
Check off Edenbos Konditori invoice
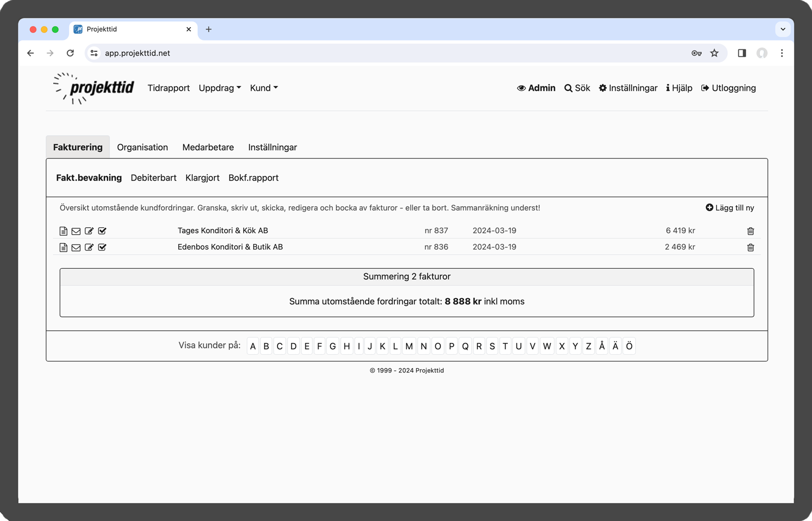(x=102, y=248)
